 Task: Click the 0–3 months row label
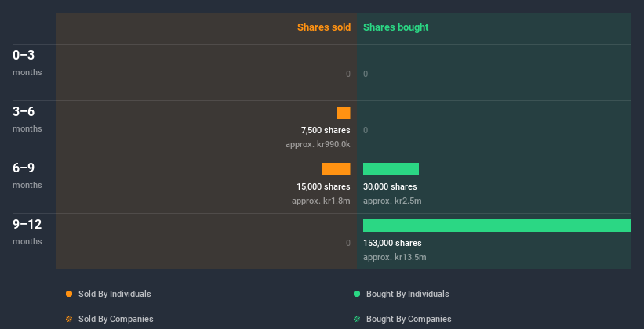[27, 63]
